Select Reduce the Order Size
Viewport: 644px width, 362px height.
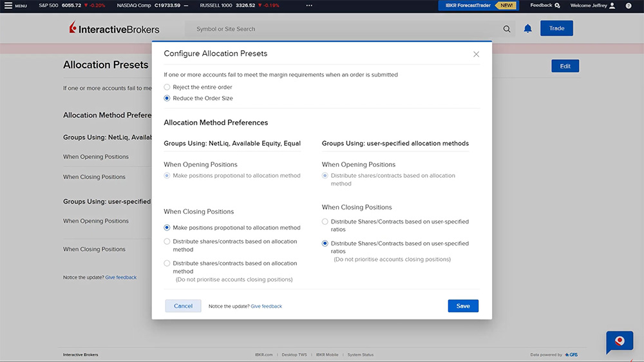click(167, 98)
